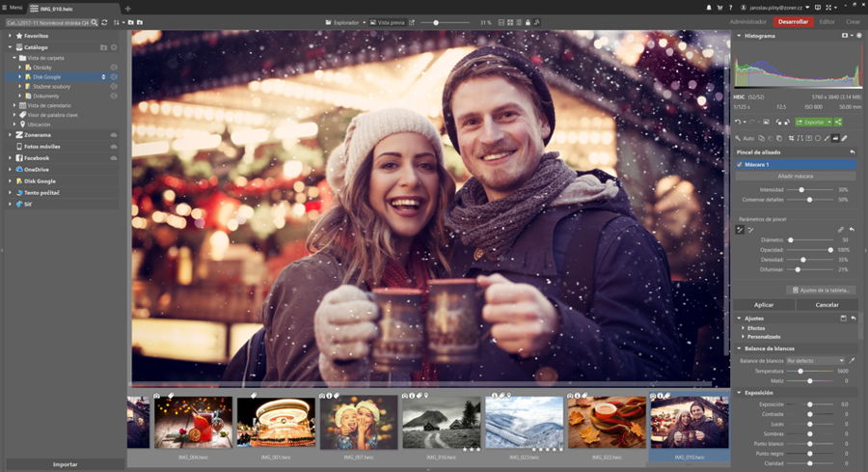The image size is (868, 472).
Task: Expand the Favoritos tree node
Action: tap(10, 36)
